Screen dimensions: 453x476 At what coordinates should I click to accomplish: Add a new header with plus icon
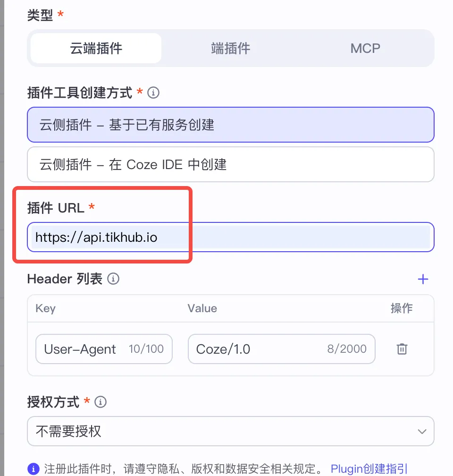[423, 279]
